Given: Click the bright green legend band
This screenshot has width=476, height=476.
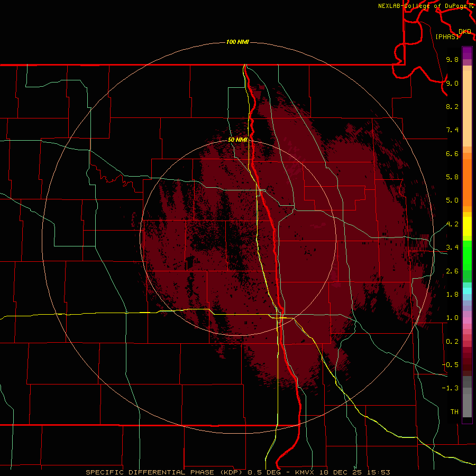Looking at the screenshot, I should (x=467, y=255).
